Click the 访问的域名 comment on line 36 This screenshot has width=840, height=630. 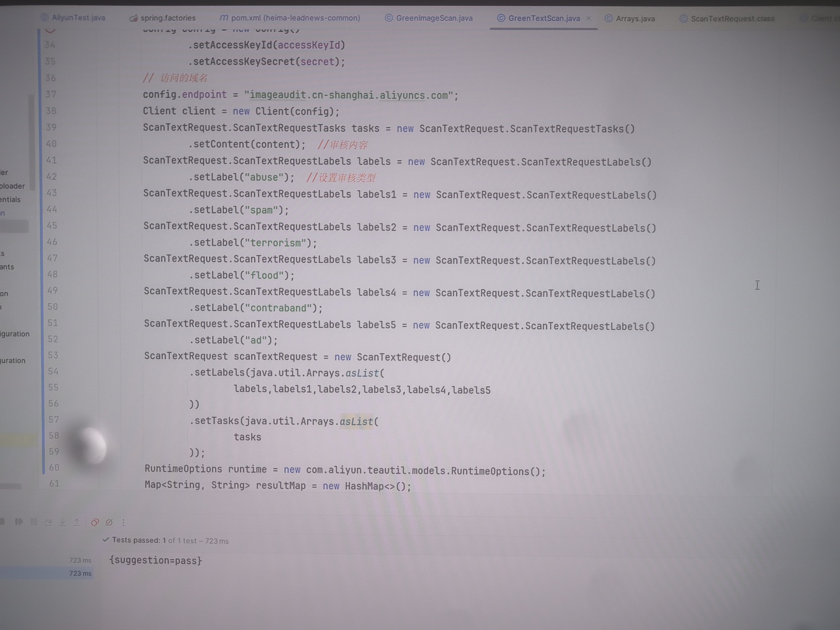[175, 78]
